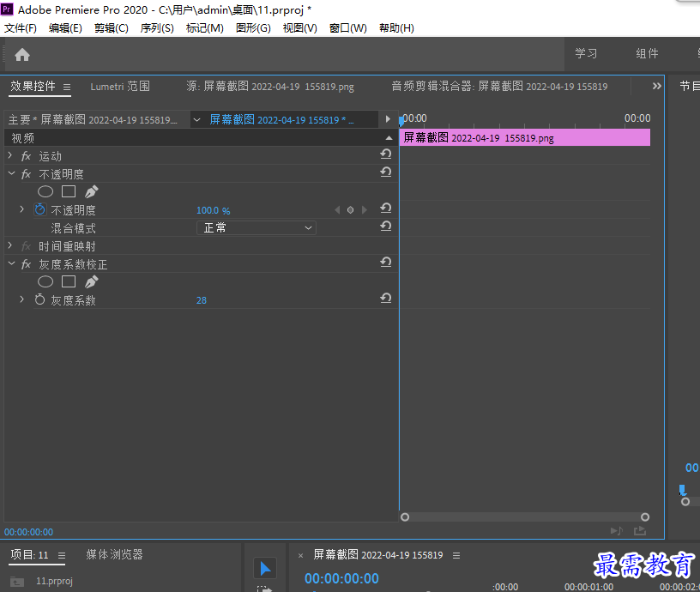Expand the 运动 effect
700x592 pixels.
(x=10, y=155)
